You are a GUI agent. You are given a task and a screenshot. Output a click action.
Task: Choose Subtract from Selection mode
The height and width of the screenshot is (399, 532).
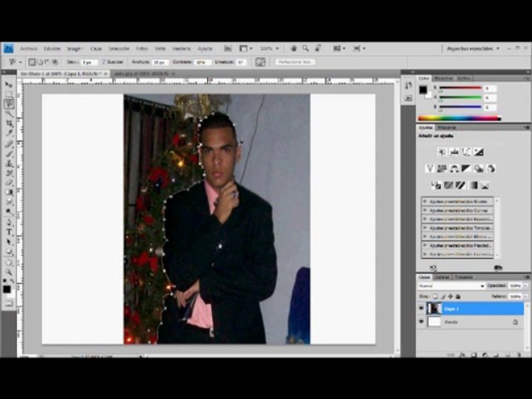(47, 62)
